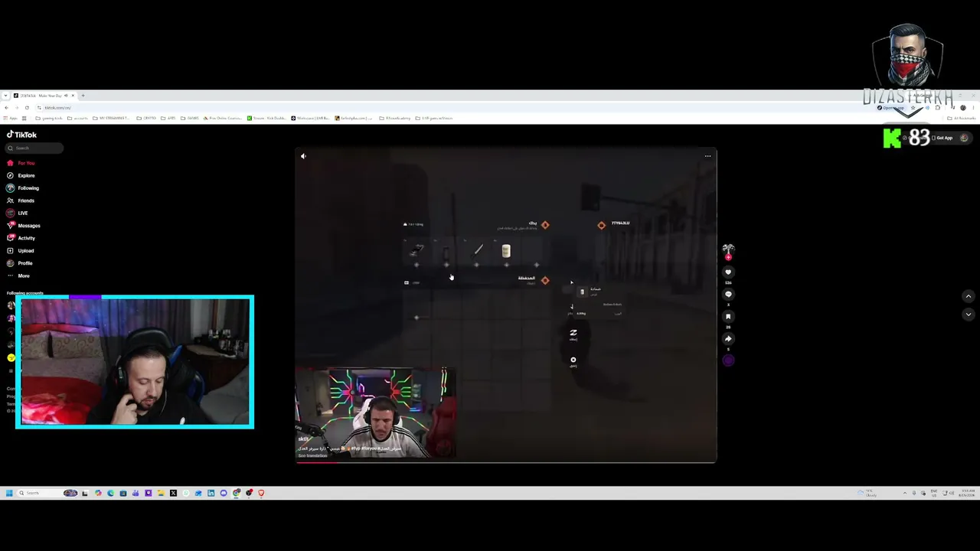This screenshot has width=980, height=551.
Task: Open the video's three-dot options menu
Action: tap(707, 156)
